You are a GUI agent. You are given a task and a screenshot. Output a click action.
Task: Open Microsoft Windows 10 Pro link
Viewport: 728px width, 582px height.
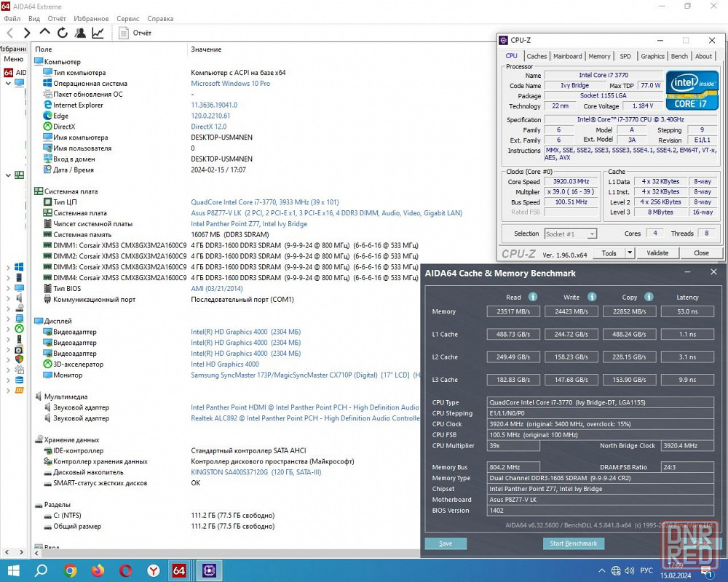point(230,84)
